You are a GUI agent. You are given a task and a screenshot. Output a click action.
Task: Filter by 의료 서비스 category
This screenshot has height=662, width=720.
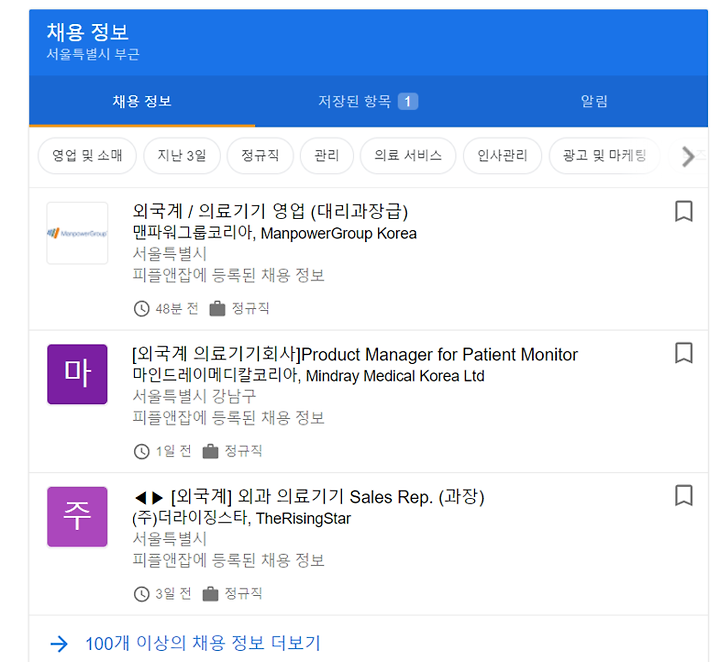[408, 156]
